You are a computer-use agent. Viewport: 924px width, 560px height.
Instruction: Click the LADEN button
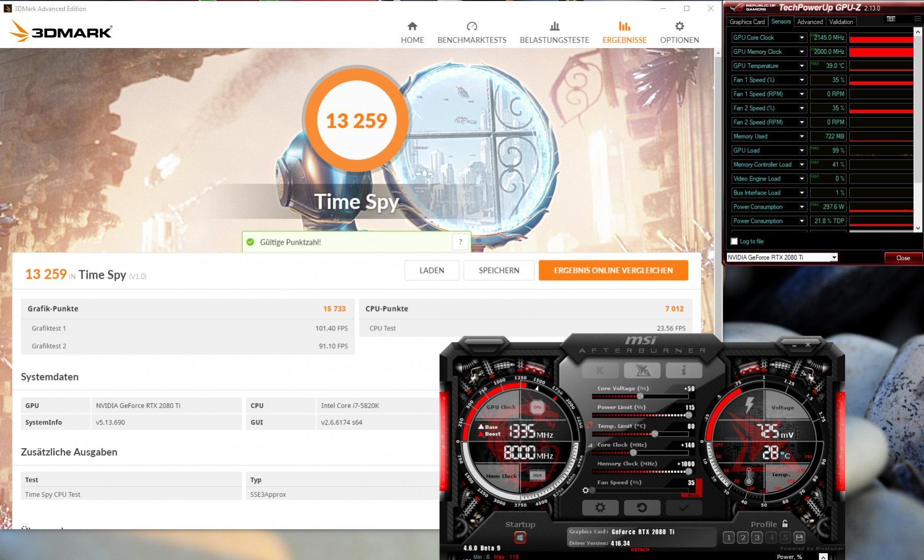pyautogui.click(x=431, y=270)
